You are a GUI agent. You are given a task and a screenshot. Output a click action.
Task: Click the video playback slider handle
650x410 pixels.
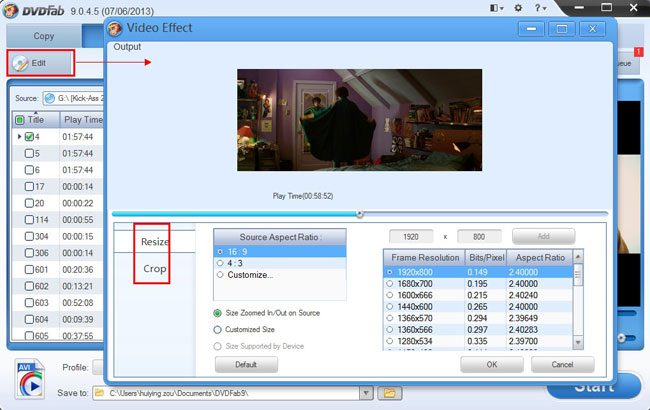[x=359, y=214]
